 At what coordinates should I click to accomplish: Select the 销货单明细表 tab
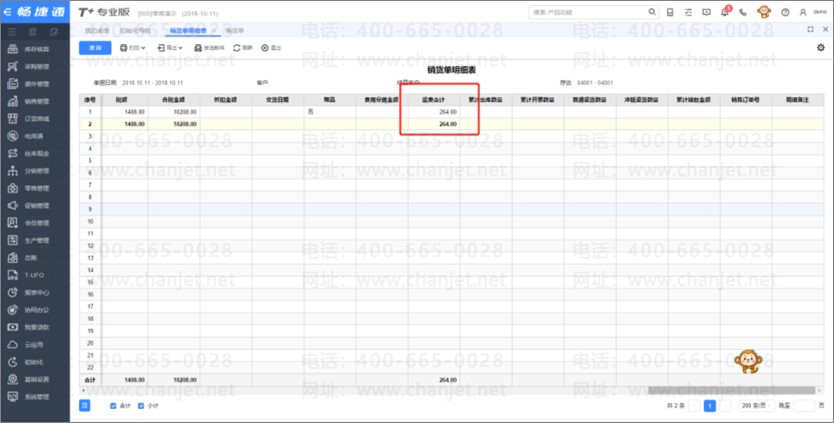pyautogui.click(x=188, y=31)
